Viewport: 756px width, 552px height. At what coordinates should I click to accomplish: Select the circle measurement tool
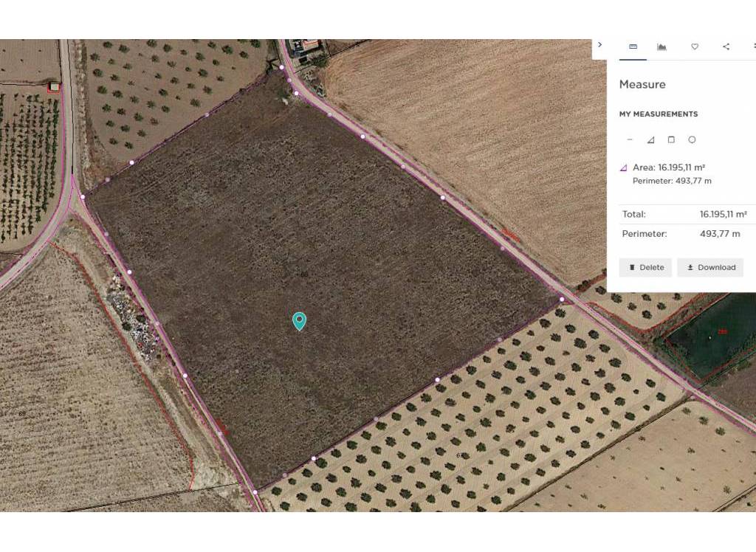(692, 139)
